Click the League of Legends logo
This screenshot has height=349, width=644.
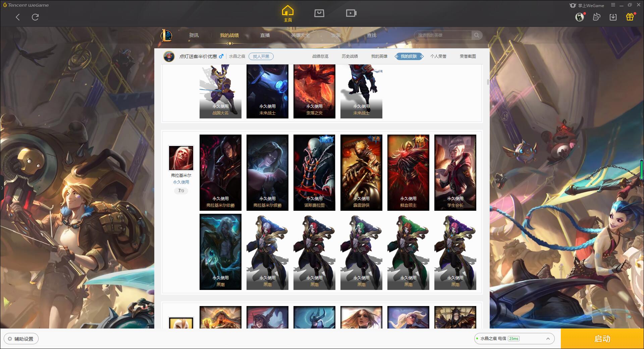coord(167,35)
